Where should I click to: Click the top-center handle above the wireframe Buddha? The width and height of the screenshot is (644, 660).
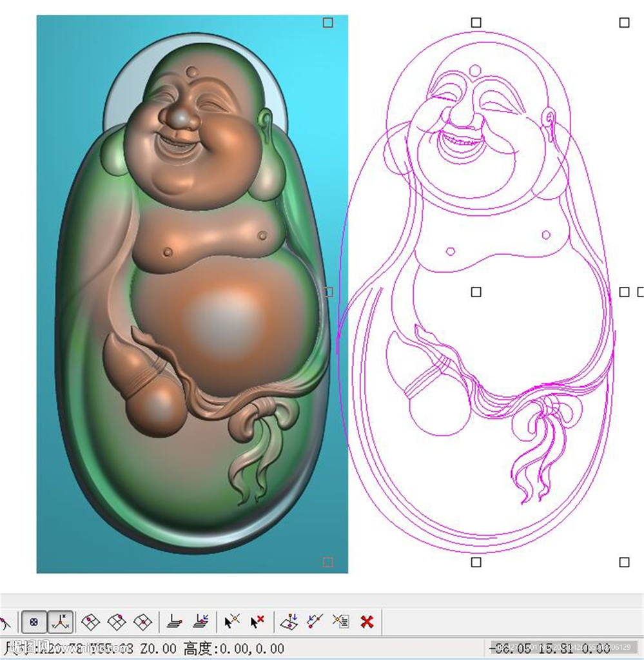(476, 23)
